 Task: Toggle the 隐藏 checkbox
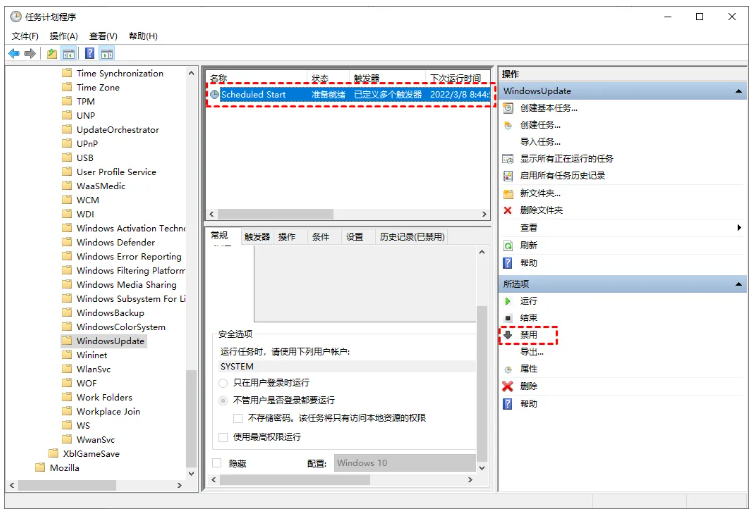217,463
